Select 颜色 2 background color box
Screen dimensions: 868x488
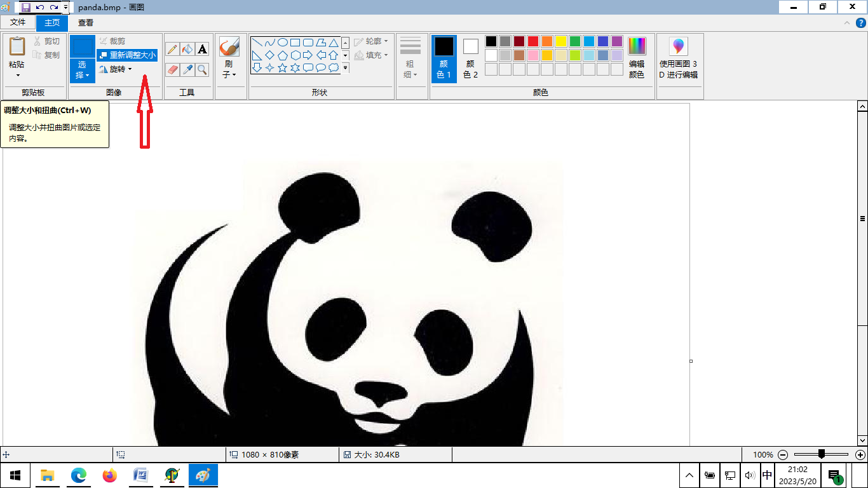pyautogui.click(x=470, y=58)
